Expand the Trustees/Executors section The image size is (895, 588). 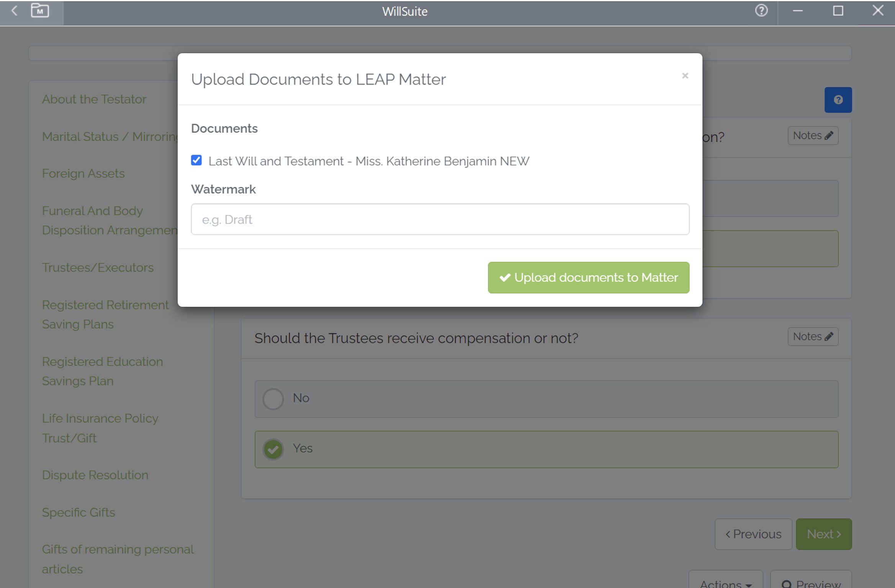(98, 267)
